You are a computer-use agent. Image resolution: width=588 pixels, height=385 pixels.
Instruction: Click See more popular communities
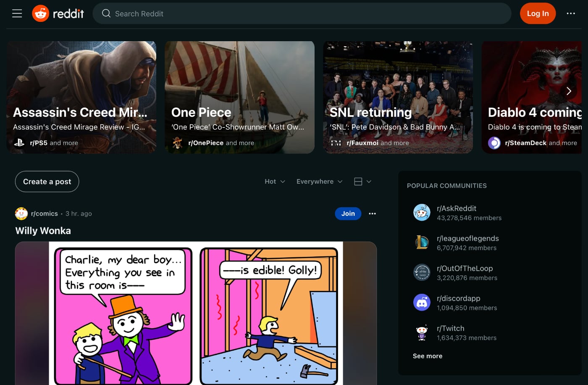click(x=428, y=356)
